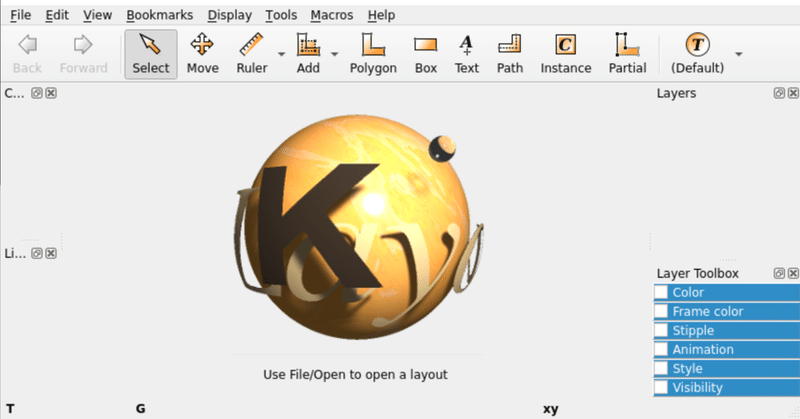
Task: Enable the Stipple checkbox
Action: [x=661, y=330]
